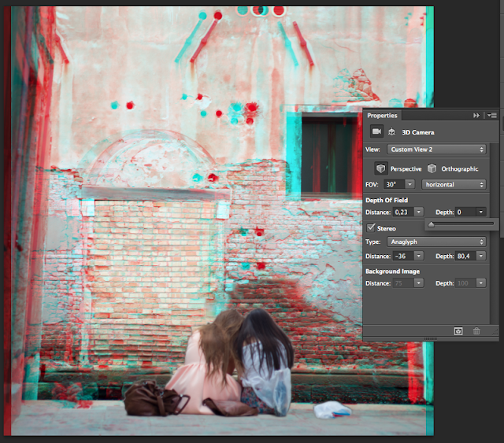Open the View dropdown showing Custom View 2
This screenshot has width=504, height=443.
click(x=436, y=150)
